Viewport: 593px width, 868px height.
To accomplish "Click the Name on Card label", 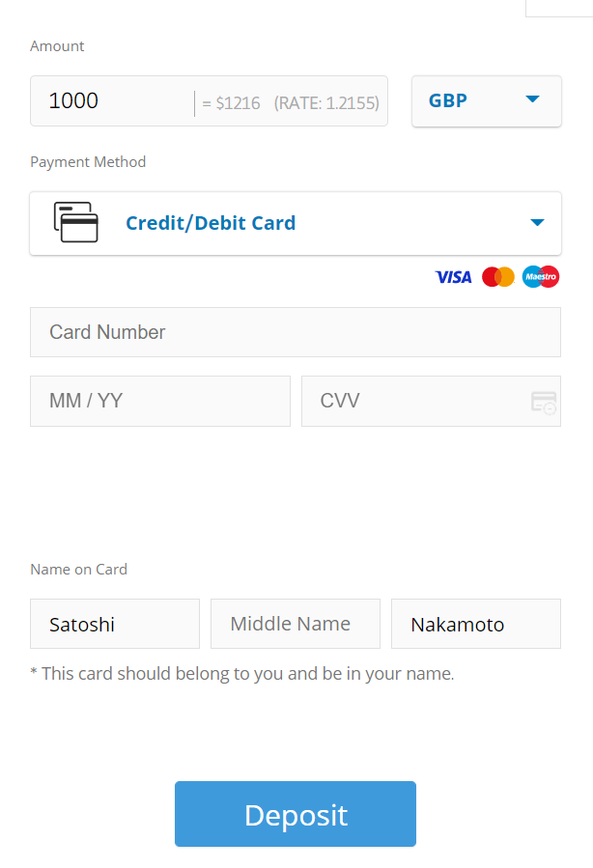I will click(x=78, y=570).
